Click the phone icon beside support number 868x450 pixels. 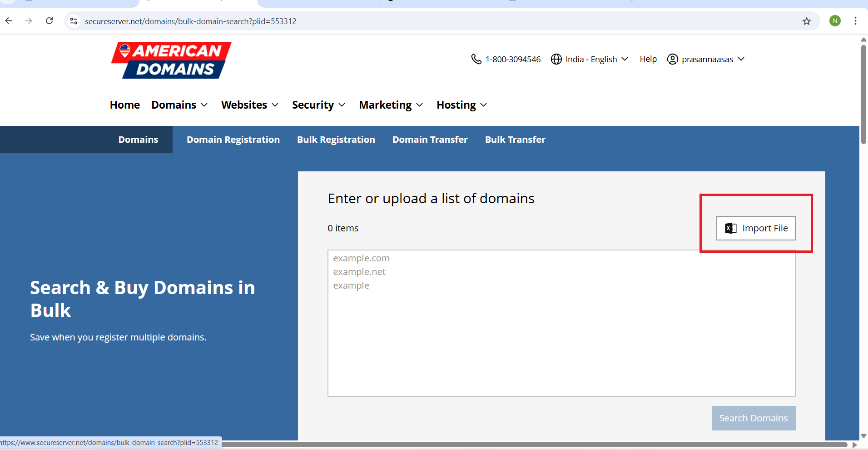pyautogui.click(x=476, y=59)
